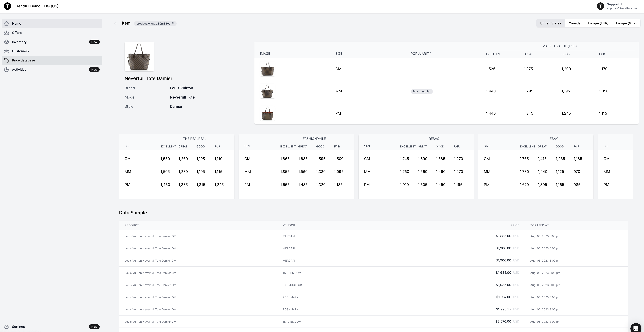
Task: Click the MARKET VALUE (USD) header
Action: tap(559, 46)
